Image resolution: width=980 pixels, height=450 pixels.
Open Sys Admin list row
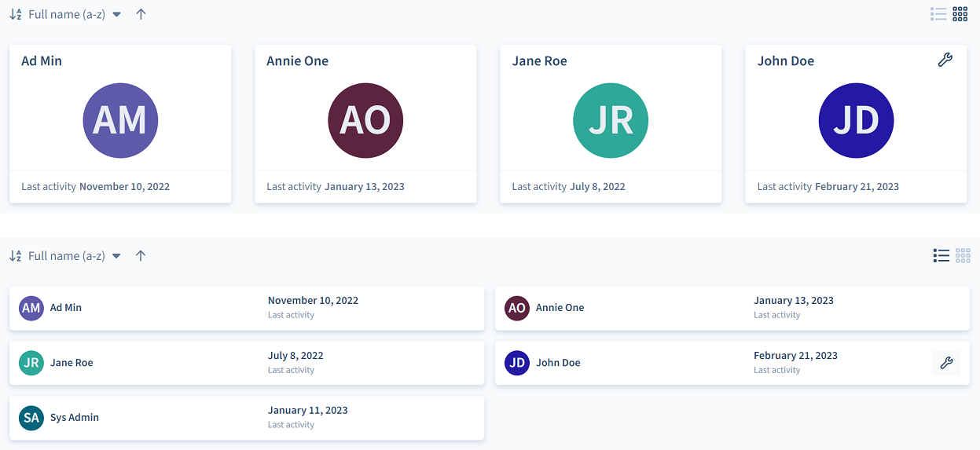[x=247, y=418]
